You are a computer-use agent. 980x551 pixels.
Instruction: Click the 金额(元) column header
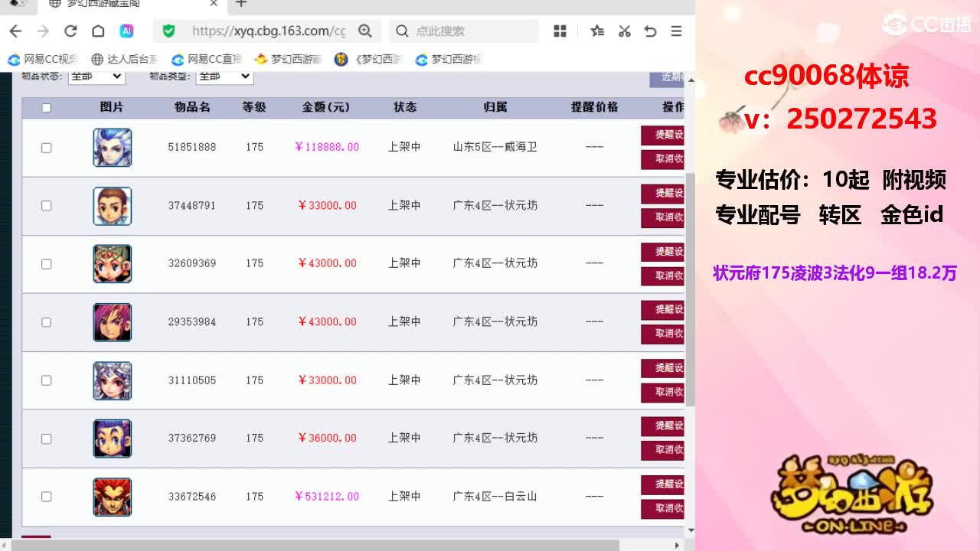click(327, 107)
